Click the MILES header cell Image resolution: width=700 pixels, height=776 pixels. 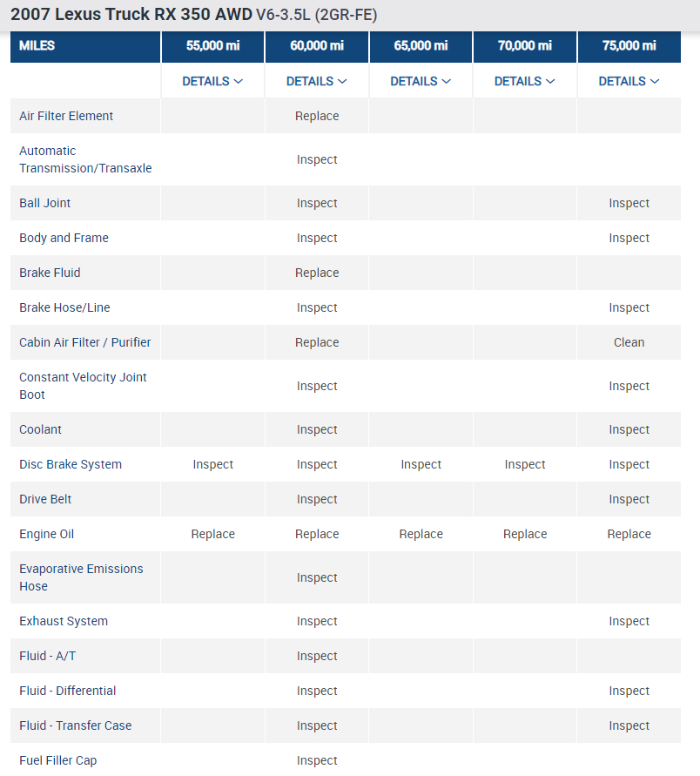click(x=37, y=45)
